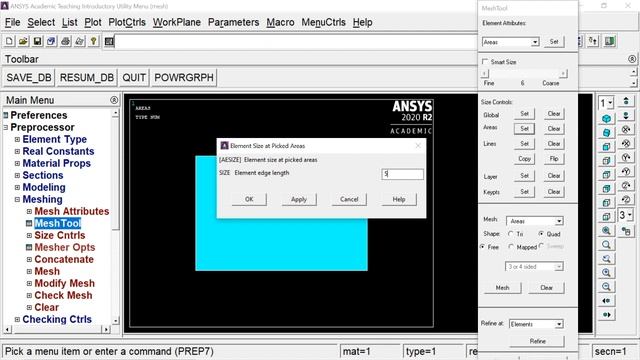Click the rotate -Y axis icon
Viewport: 640px width, 360px height.
point(626,172)
